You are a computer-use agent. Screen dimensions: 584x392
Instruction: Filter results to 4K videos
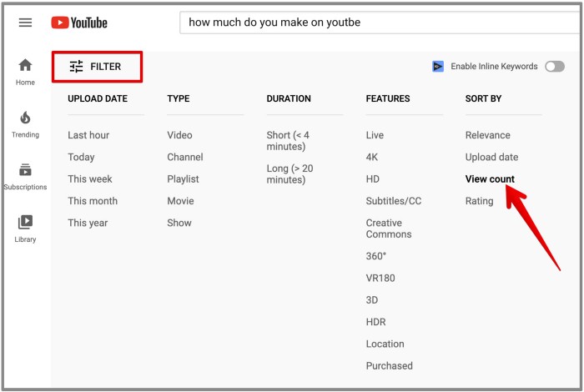coord(372,157)
